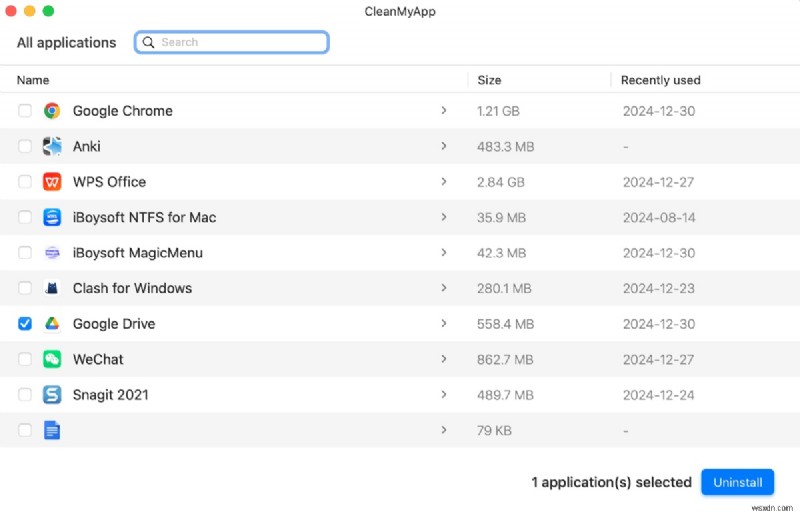Focus the Search input field
The image size is (800, 514).
[x=232, y=42]
